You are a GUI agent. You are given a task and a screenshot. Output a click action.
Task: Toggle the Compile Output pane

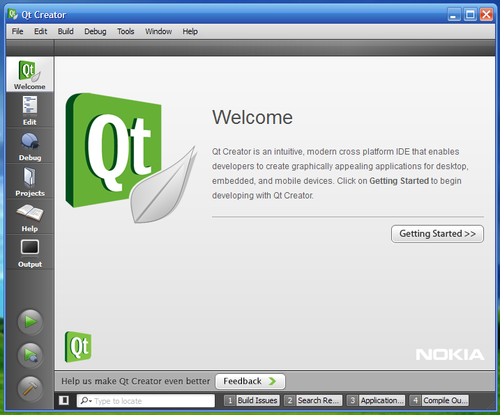tap(439, 400)
